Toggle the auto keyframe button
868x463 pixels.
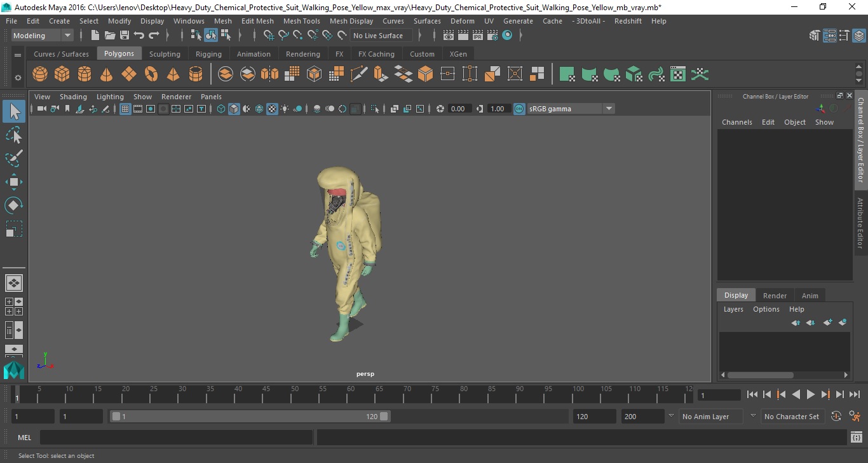coord(836,417)
